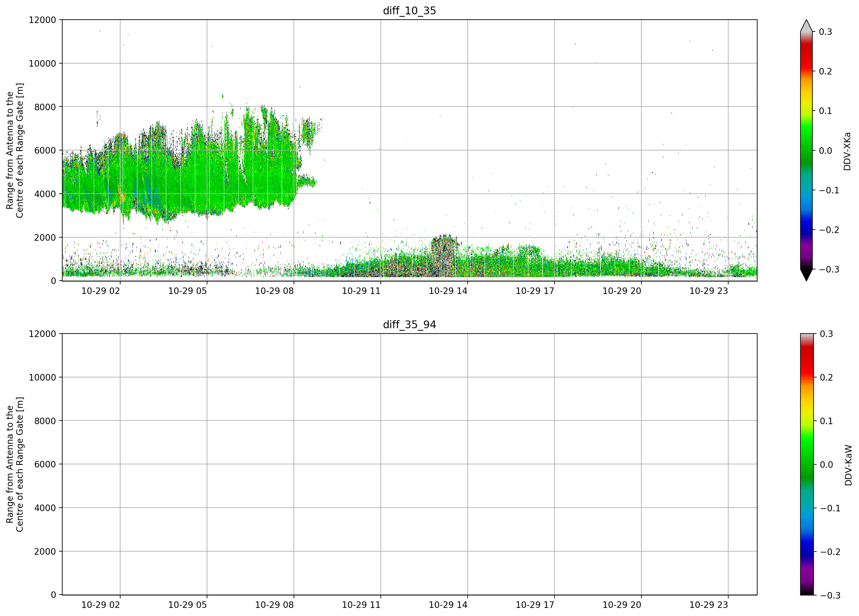
Task: Click the 10-29 23 tick label on bottom plot
Action: pos(709,605)
